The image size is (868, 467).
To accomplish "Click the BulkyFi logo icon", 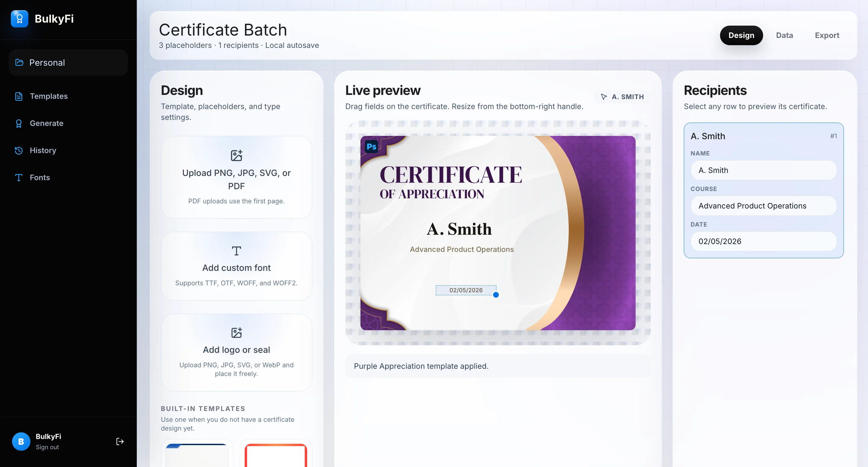I will point(20,19).
